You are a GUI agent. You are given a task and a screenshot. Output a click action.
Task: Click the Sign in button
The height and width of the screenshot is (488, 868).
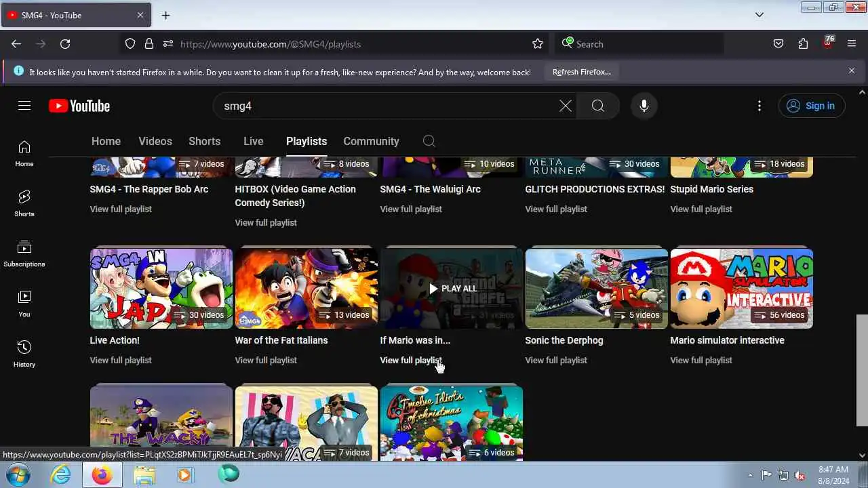point(812,106)
